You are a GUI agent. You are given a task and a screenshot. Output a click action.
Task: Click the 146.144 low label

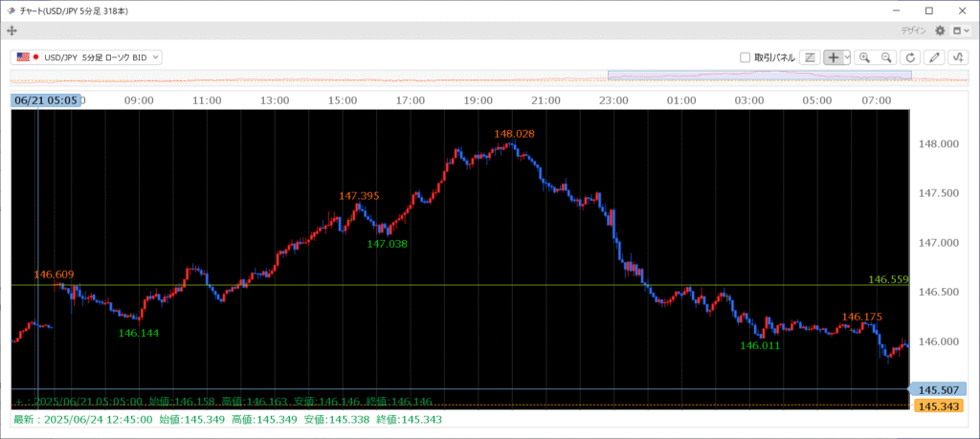point(139,334)
